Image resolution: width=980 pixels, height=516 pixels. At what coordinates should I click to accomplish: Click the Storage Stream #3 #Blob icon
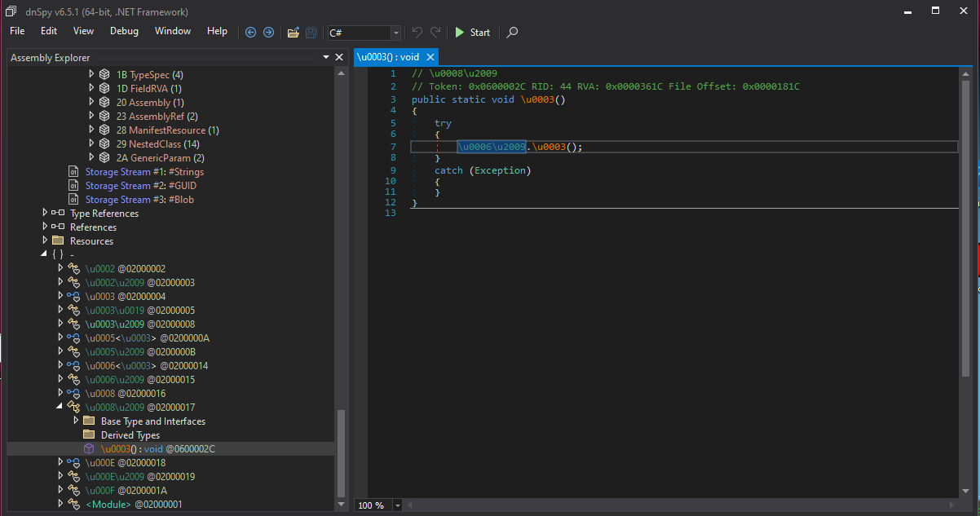pyautogui.click(x=73, y=200)
